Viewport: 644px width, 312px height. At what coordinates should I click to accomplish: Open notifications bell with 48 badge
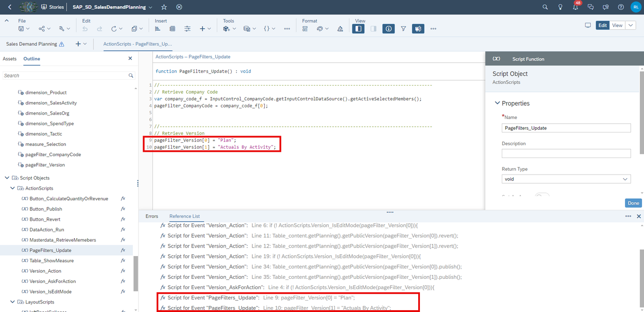click(576, 7)
